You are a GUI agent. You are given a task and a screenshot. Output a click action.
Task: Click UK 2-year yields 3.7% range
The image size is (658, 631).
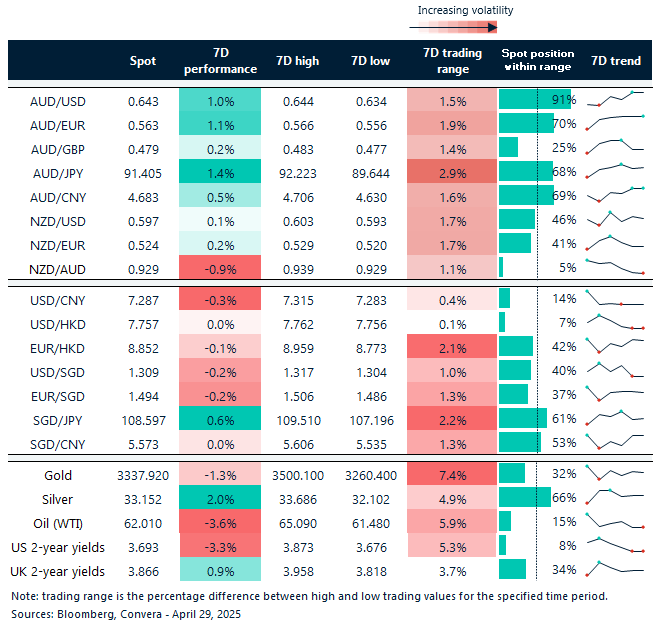pyautogui.click(x=452, y=571)
